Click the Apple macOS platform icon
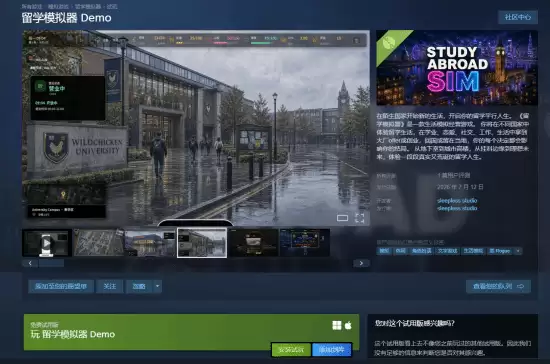 pos(348,325)
